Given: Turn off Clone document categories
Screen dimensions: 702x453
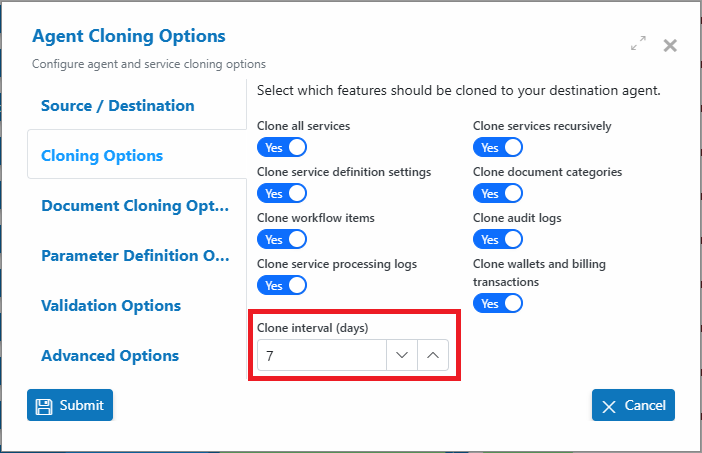Looking at the screenshot, I should click(x=498, y=193).
